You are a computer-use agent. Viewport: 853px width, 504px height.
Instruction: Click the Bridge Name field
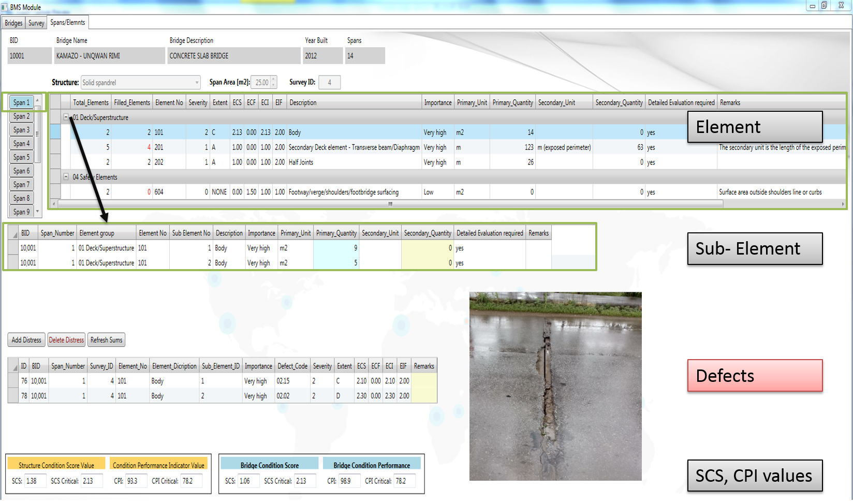click(x=109, y=56)
